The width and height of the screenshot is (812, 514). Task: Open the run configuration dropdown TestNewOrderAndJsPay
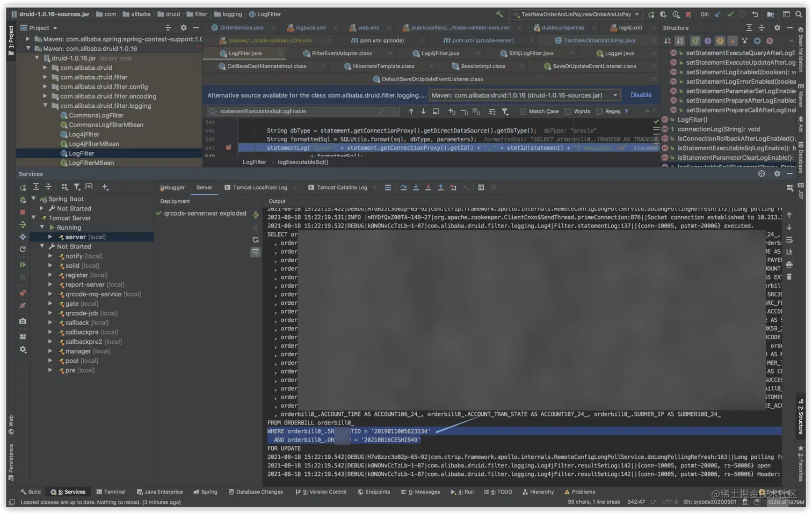pyautogui.click(x=576, y=14)
